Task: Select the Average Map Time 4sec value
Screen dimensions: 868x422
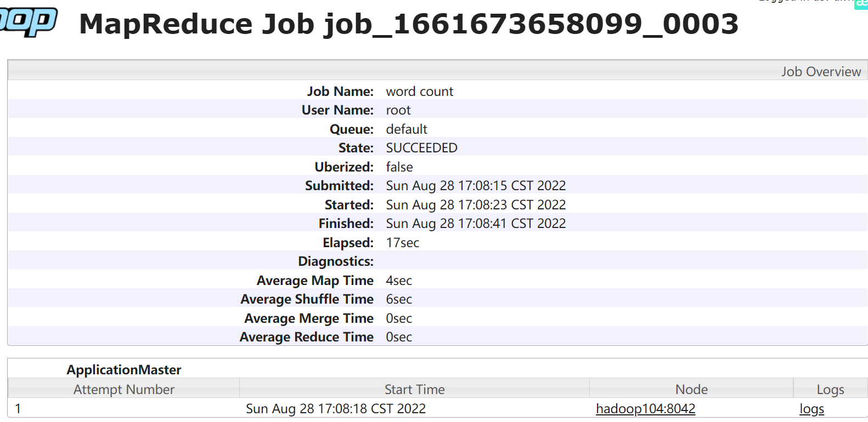Action: (x=399, y=281)
